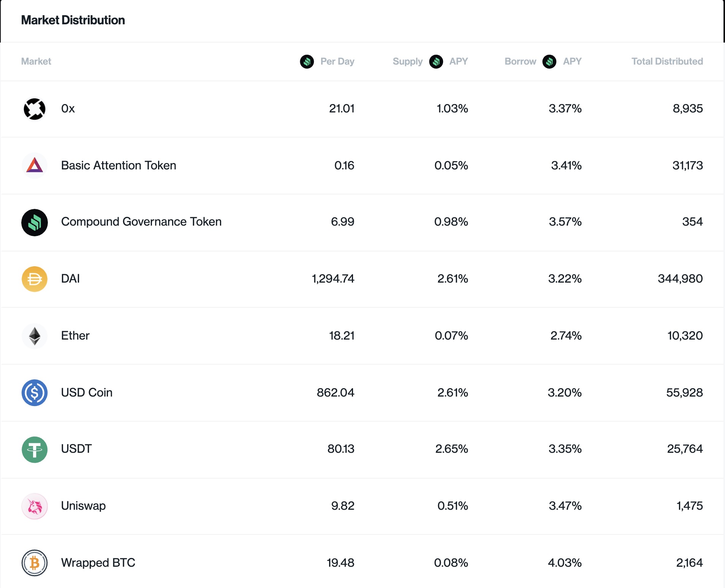Click the Borrow column header label
725x588 pixels.
[521, 61]
